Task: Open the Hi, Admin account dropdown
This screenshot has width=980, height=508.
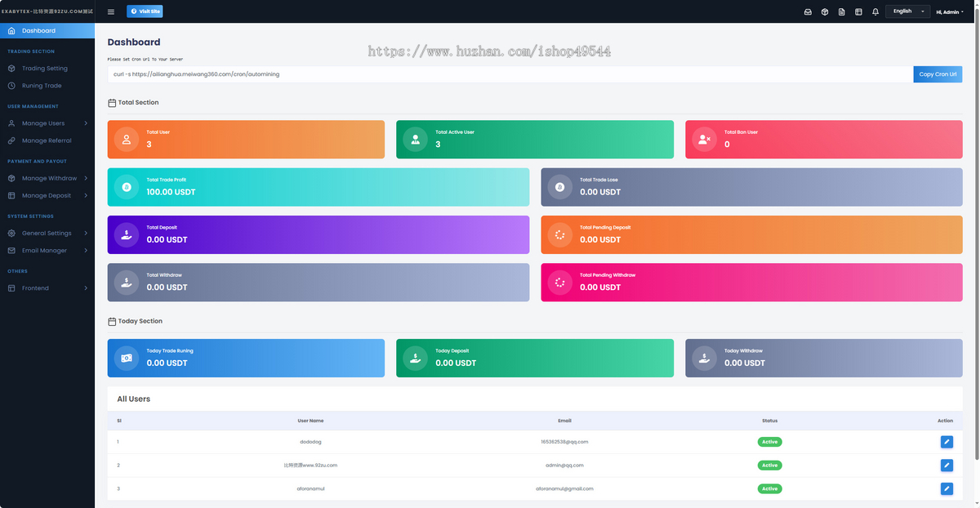Action: pos(950,12)
